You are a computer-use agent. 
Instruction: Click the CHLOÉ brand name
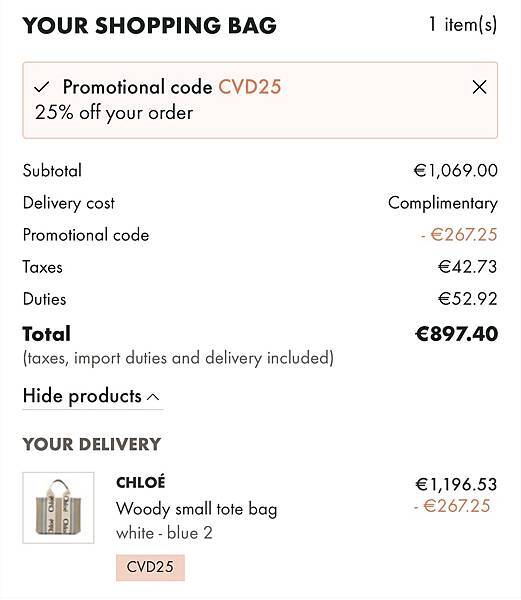[x=140, y=482]
